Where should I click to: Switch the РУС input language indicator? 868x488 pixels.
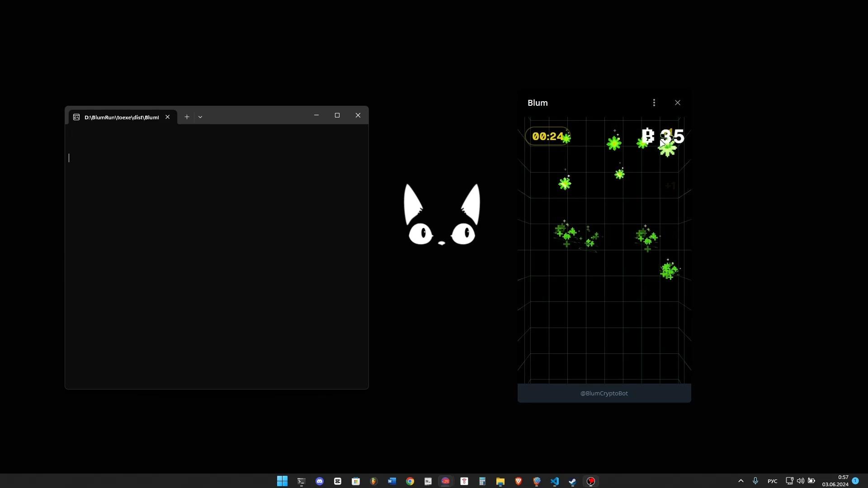pyautogui.click(x=773, y=481)
